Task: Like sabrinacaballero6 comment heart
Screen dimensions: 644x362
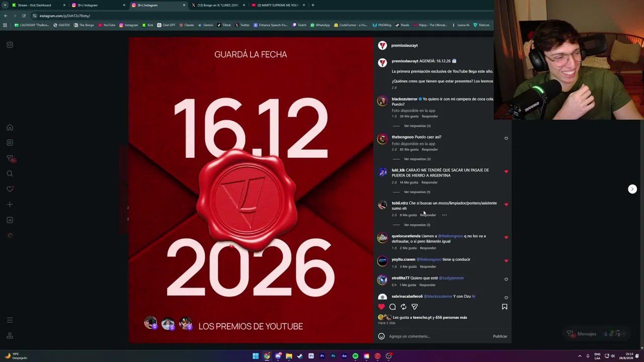Action: 506,298
